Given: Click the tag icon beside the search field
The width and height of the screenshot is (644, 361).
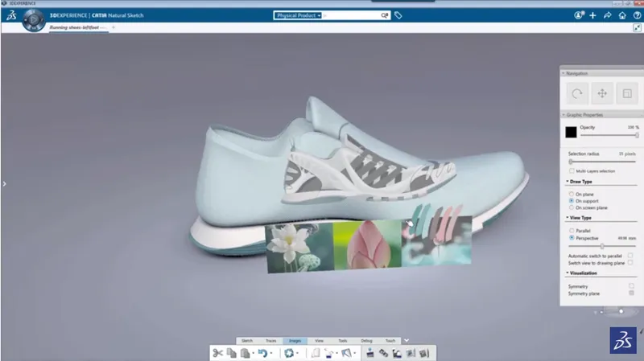Looking at the screenshot, I should 398,15.
